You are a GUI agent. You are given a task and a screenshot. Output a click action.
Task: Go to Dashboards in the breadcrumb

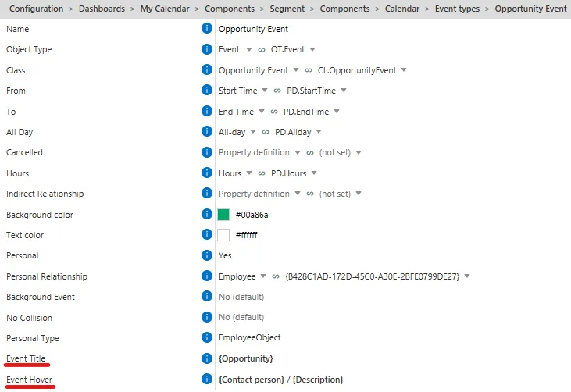pos(102,9)
